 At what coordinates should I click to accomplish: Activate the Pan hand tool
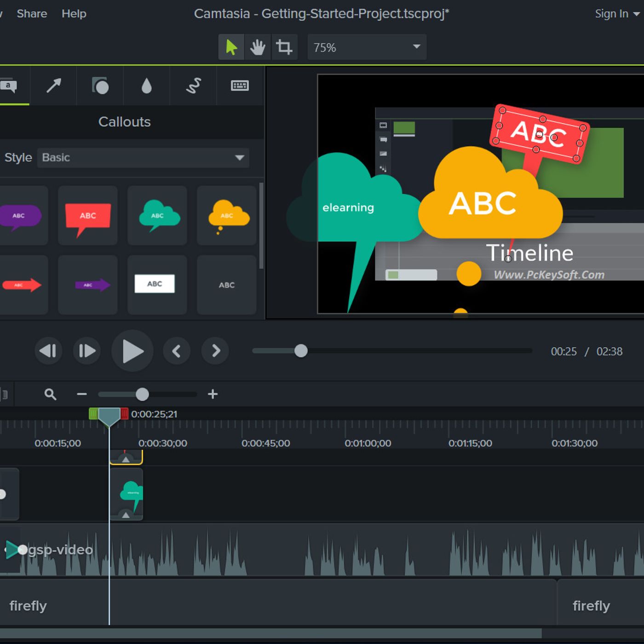258,47
